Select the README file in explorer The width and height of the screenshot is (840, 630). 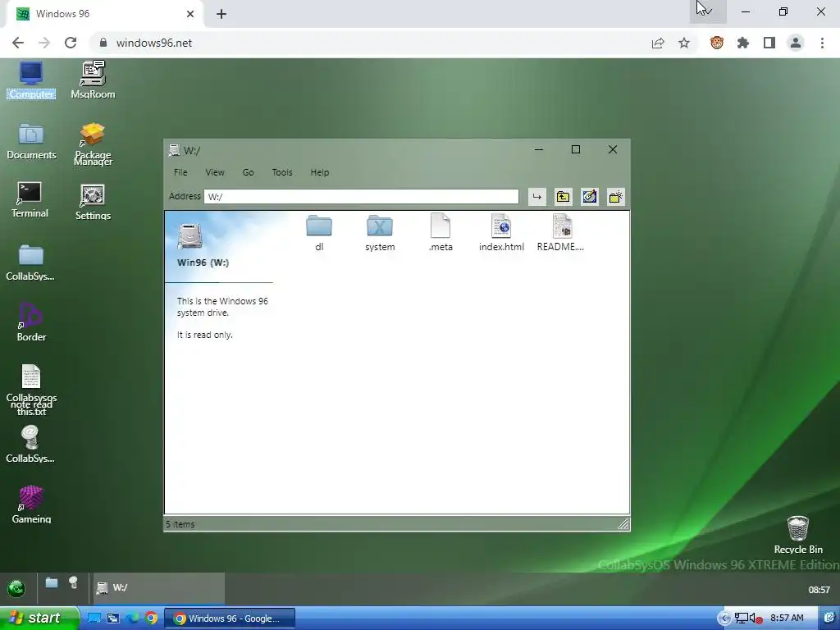point(561,232)
